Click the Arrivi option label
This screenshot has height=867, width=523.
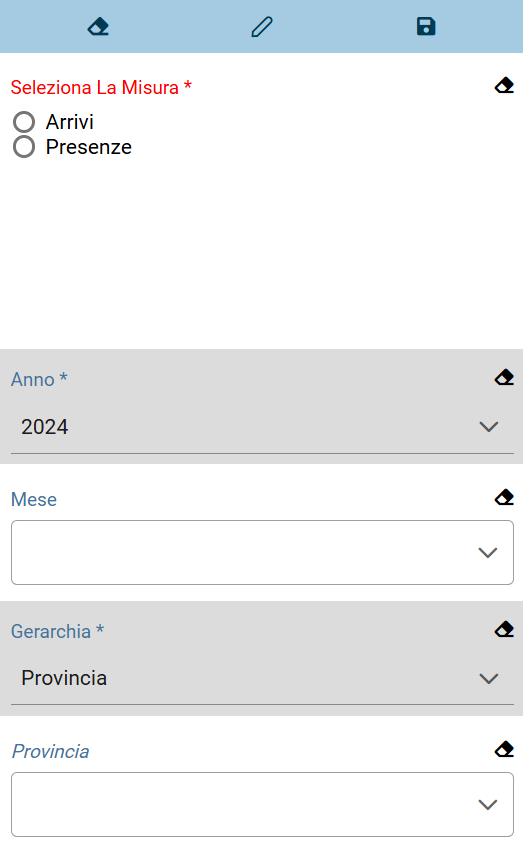pyautogui.click(x=70, y=122)
